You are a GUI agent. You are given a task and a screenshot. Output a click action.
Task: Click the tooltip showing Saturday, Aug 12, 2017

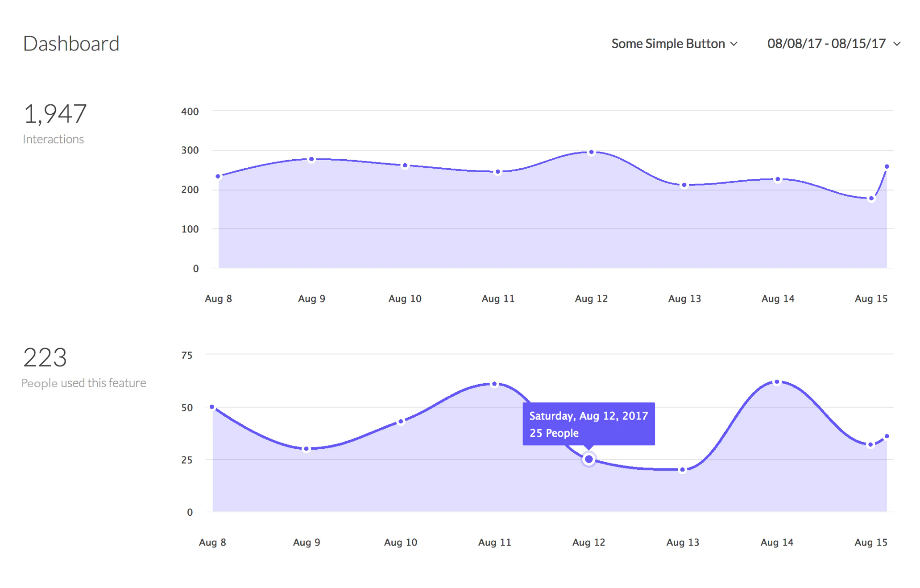coord(588,423)
